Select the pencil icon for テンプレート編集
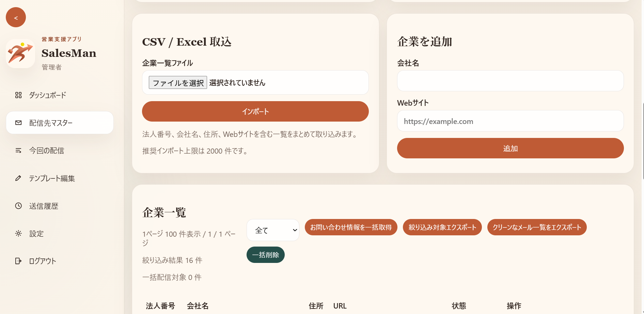The image size is (644, 314). point(19,178)
